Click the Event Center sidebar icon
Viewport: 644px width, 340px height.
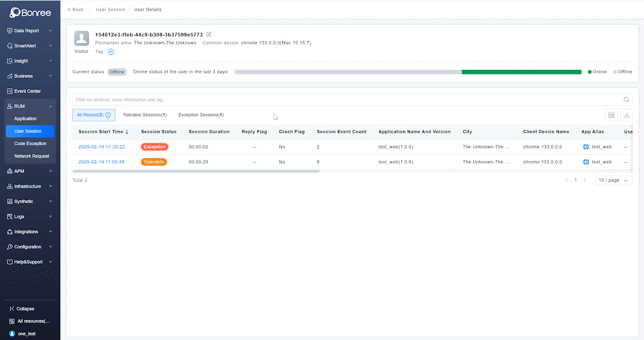10,91
